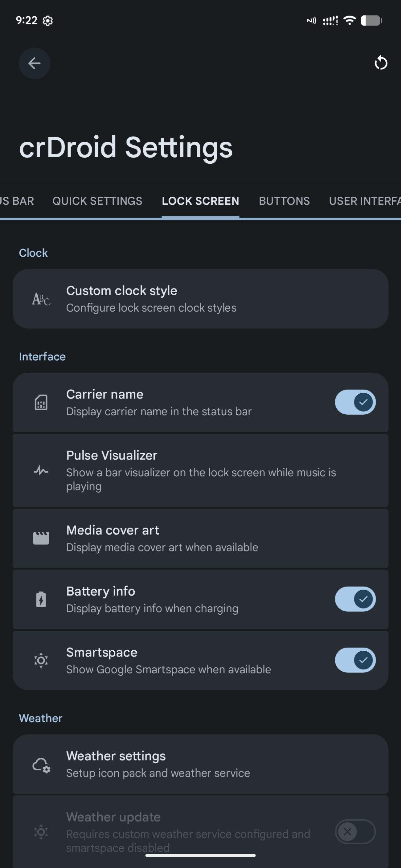Tap the Weather settings cloud icon

(x=41, y=764)
